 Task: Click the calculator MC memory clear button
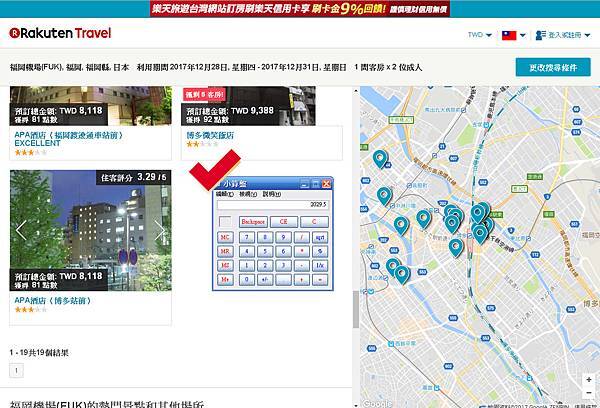coord(225,237)
